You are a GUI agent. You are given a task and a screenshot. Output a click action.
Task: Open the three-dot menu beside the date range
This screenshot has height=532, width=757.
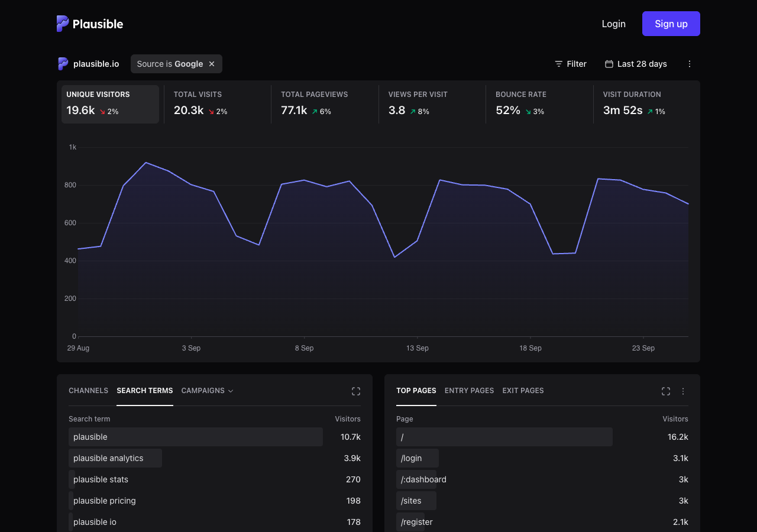690,64
